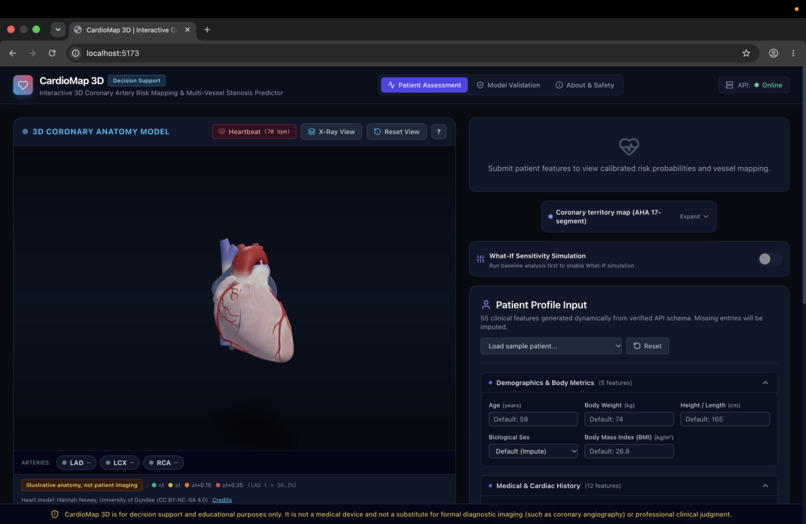Focus the Height / Length cm field
This screenshot has height=524, width=806.
[x=725, y=419]
